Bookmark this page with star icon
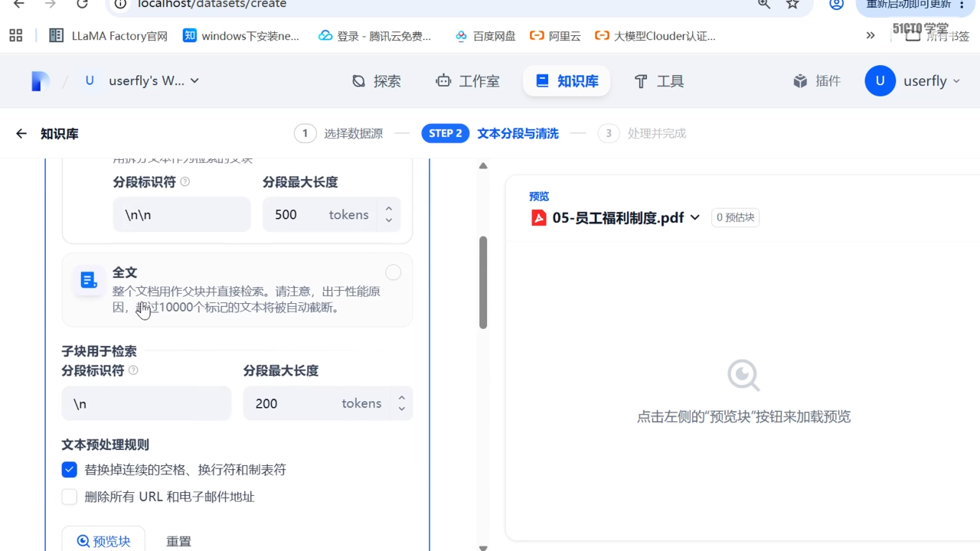 (792, 5)
